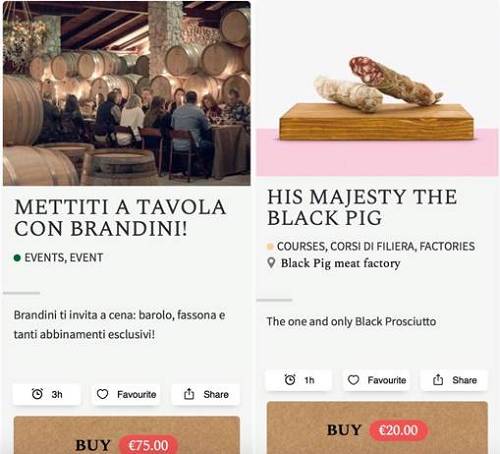500x454 pixels.
Task: Share the Brandini dinner event
Action: coord(206,394)
